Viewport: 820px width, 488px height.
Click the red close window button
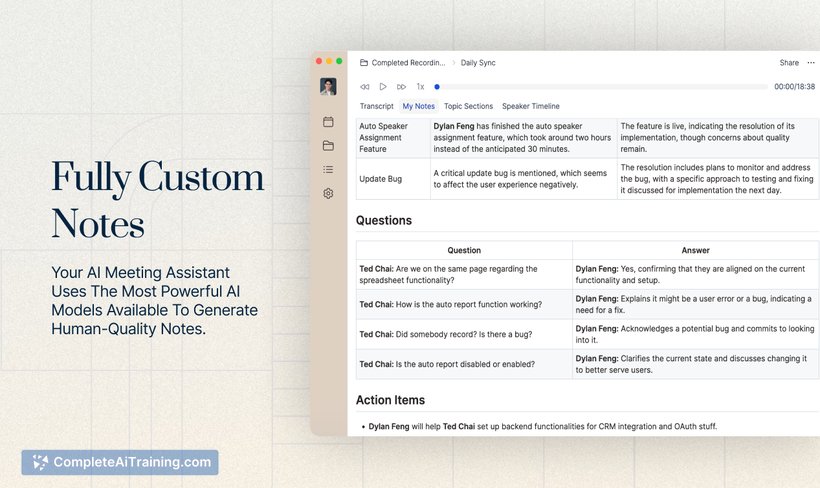coord(318,61)
